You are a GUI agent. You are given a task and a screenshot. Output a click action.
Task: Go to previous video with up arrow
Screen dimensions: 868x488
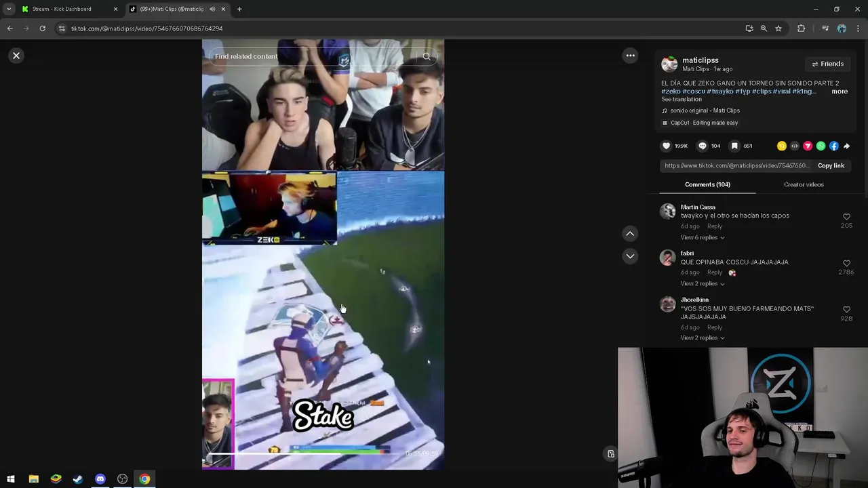(x=630, y=234)
